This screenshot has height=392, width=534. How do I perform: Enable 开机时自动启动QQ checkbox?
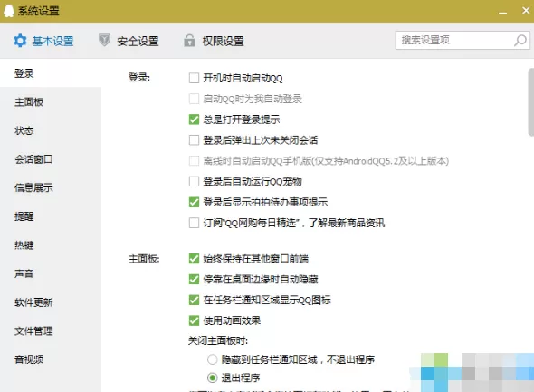pyautogui.click(x=194, y=78)
